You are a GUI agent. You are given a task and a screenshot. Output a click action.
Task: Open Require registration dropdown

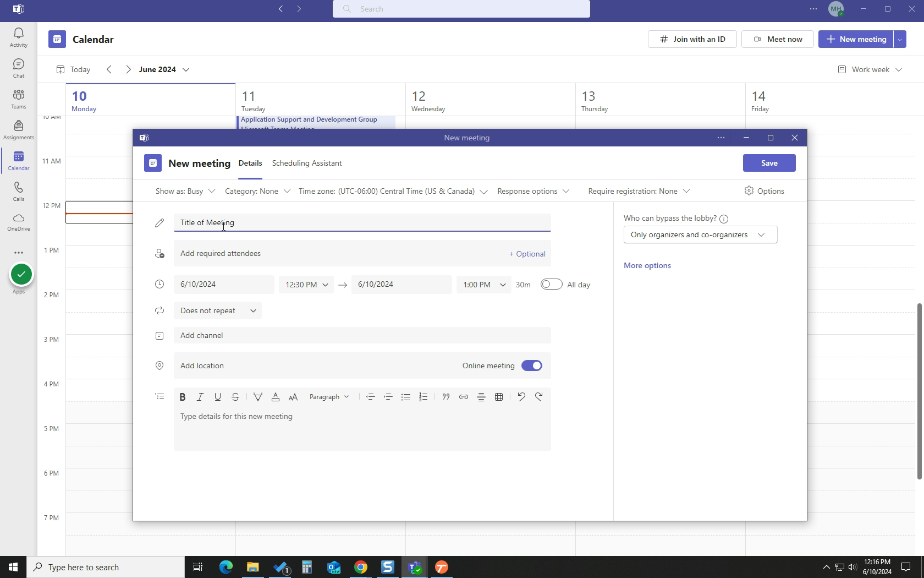point(639,191)
